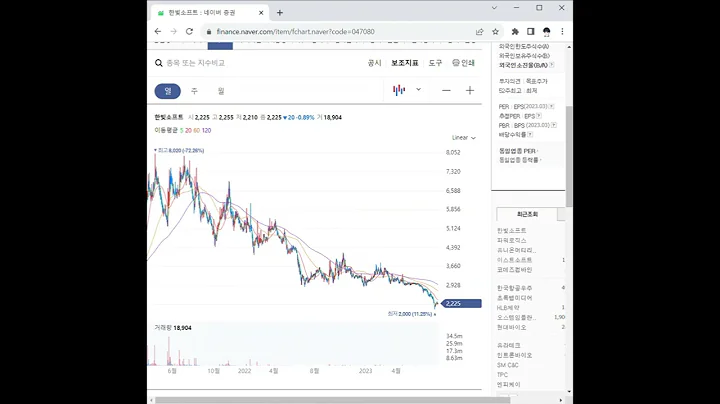Click the scroll up arrow of vertical scrollbar

(x=569, y=47)
